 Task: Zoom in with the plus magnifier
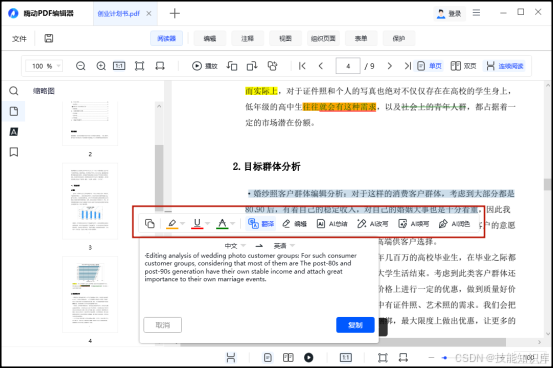point(101,66)
